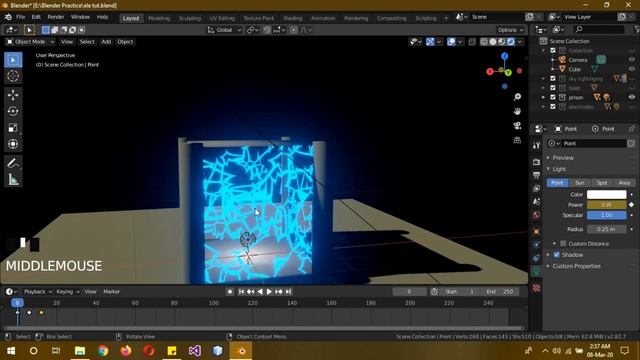Open the Tool properties tab icon

coord(536,146)
